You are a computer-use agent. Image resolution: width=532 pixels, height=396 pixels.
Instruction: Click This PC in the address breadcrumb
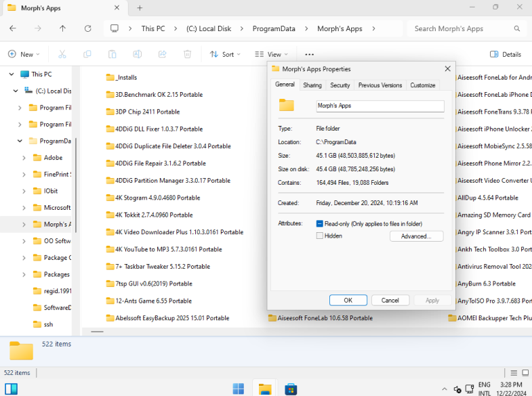pos(153,28)
